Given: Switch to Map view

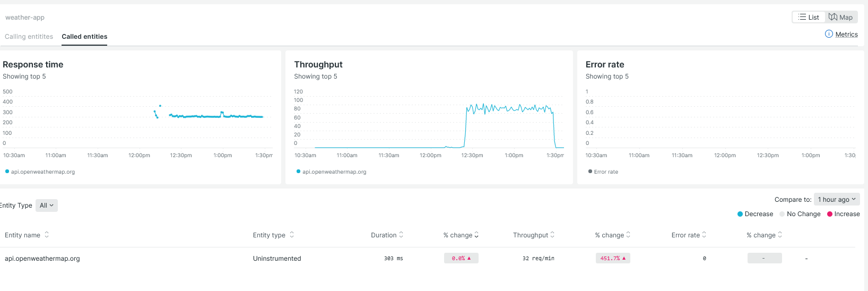Looking at the screenshot, I should pyautogui.click(x=841, y=17).
